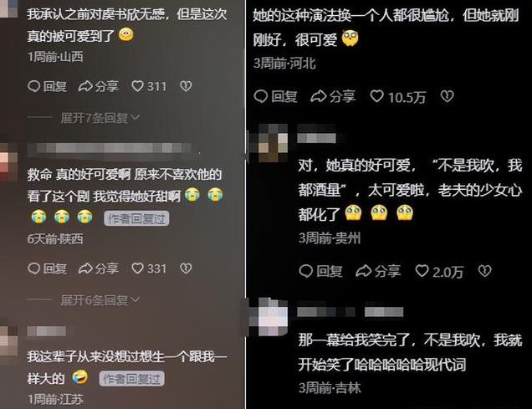Like the 贵州 comment with 2.0万 likes

click(439, 271)
